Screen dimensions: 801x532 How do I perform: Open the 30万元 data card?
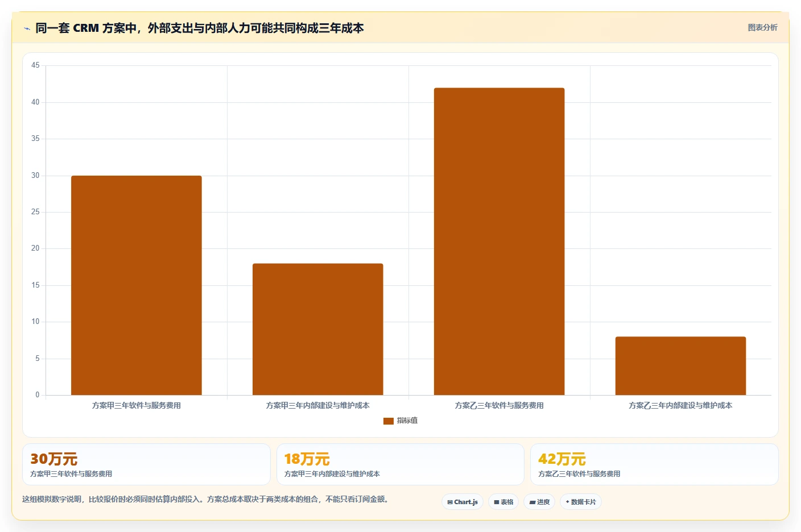pyautogui.click(x=146, y=464)
